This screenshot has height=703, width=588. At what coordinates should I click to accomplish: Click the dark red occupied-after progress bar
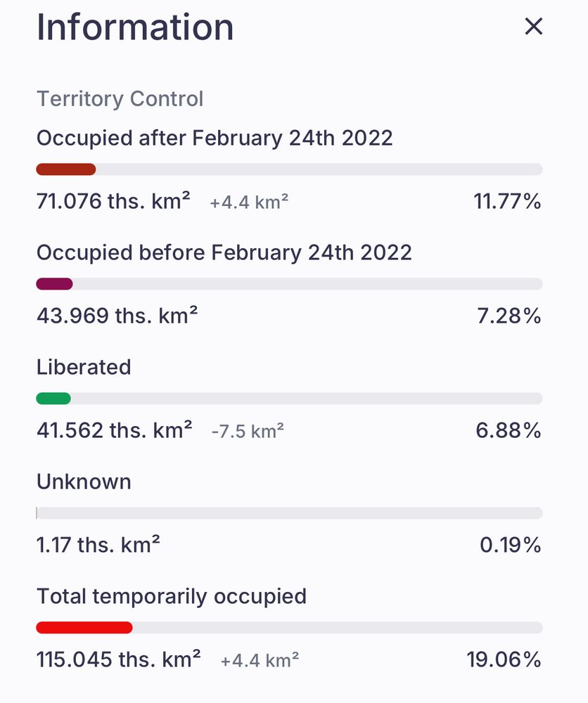[x=65, y=169]
